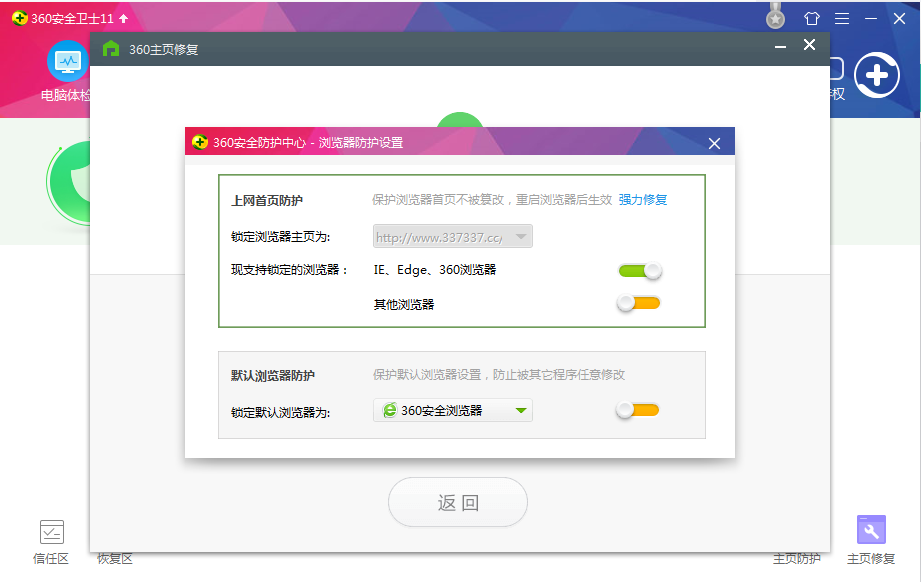Open 恢复区 in the main window

click(x=115, y=559)
